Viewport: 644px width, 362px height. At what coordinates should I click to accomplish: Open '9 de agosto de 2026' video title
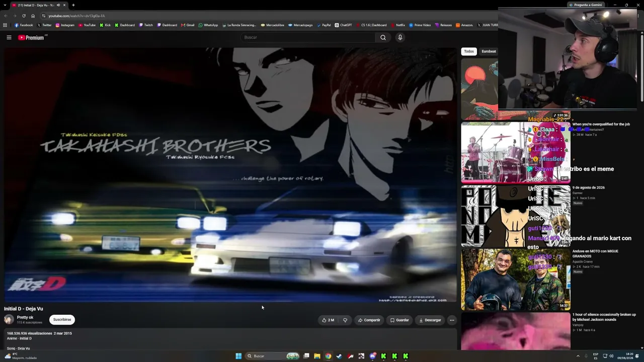click(589, 188)
